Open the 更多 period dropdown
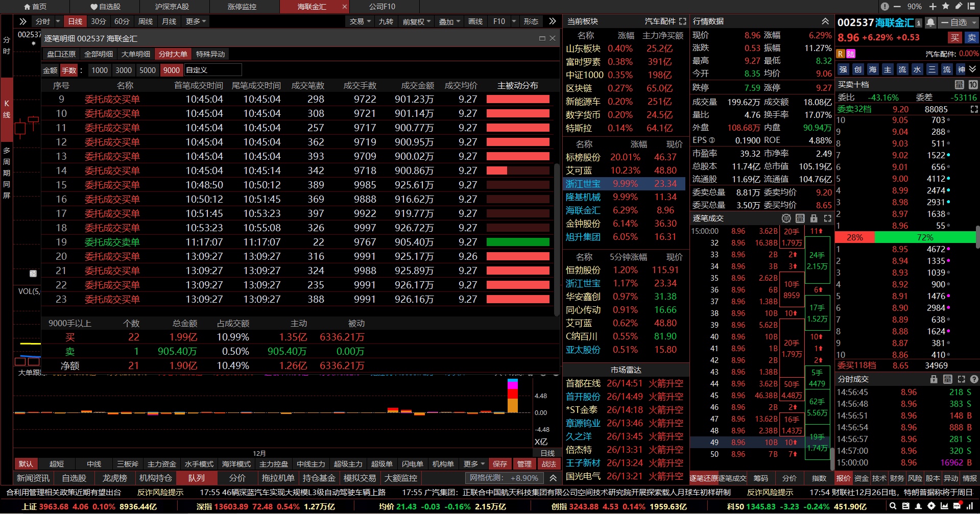The image size is (980, 514). pyautogui.click(x=196, y=21)
